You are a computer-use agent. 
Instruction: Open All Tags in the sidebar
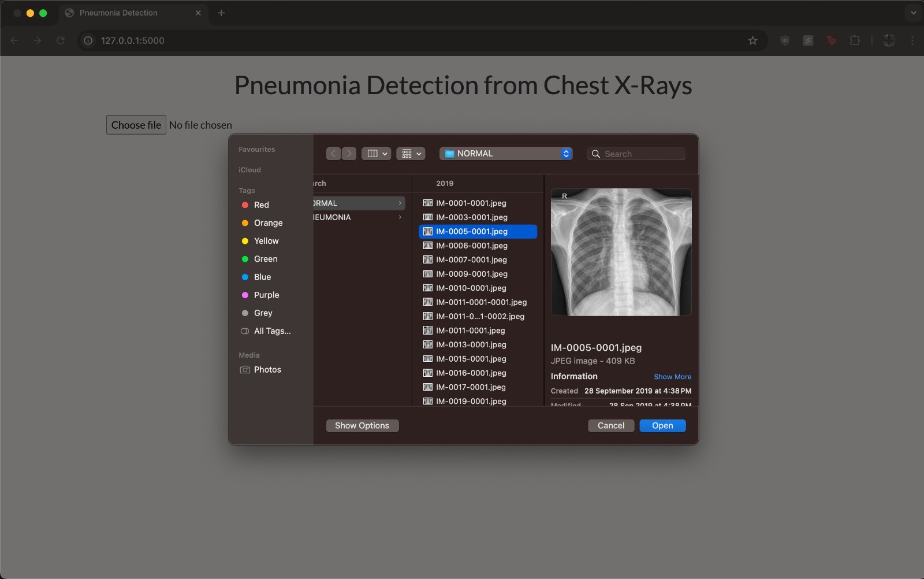271,331
